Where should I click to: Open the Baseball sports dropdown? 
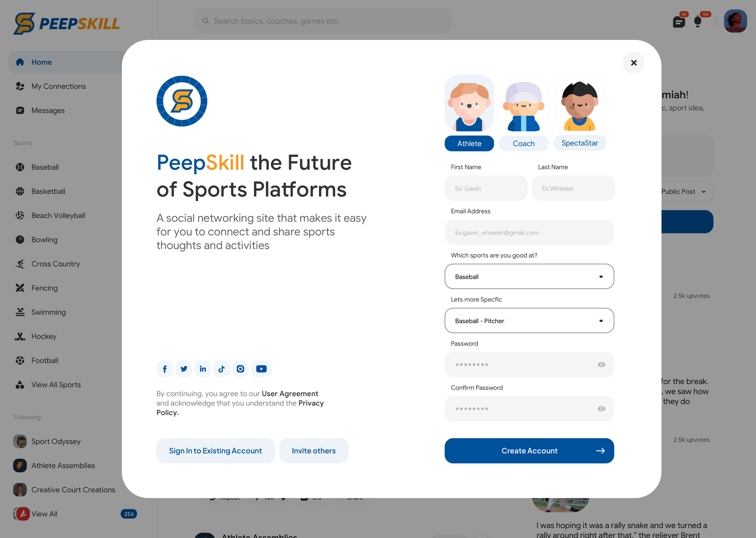pos(529,276)
